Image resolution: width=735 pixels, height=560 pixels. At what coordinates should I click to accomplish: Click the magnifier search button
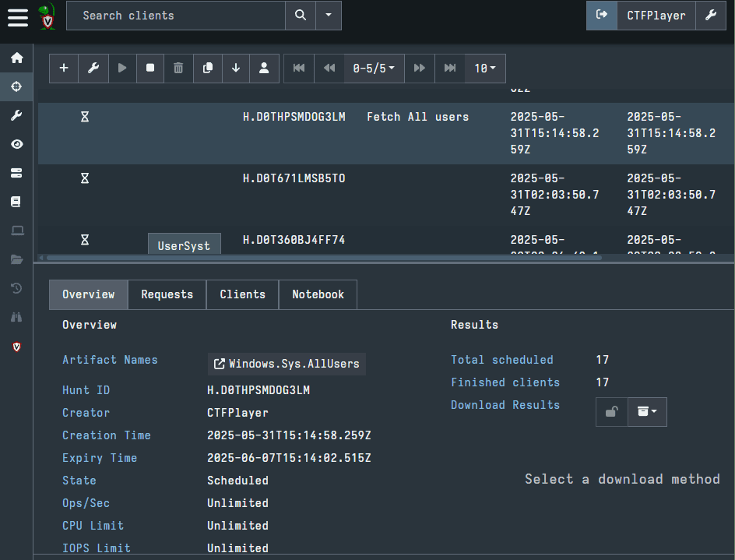pos(301,16)
